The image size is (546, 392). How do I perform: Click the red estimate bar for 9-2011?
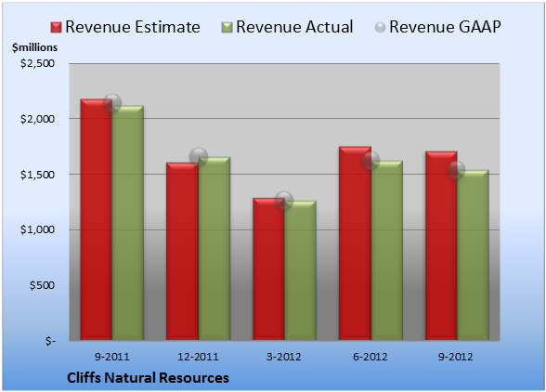click(97, 219)
